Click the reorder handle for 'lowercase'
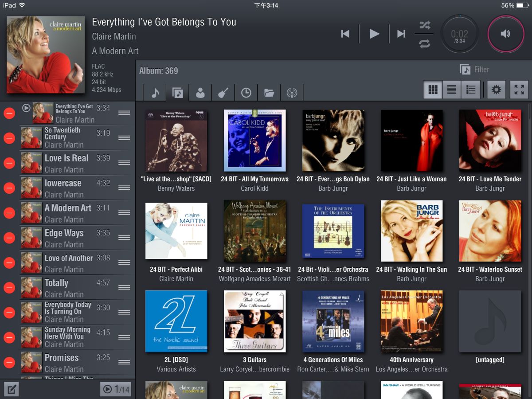The width and height of the screenshot is (532, 399). pos(124,188)
